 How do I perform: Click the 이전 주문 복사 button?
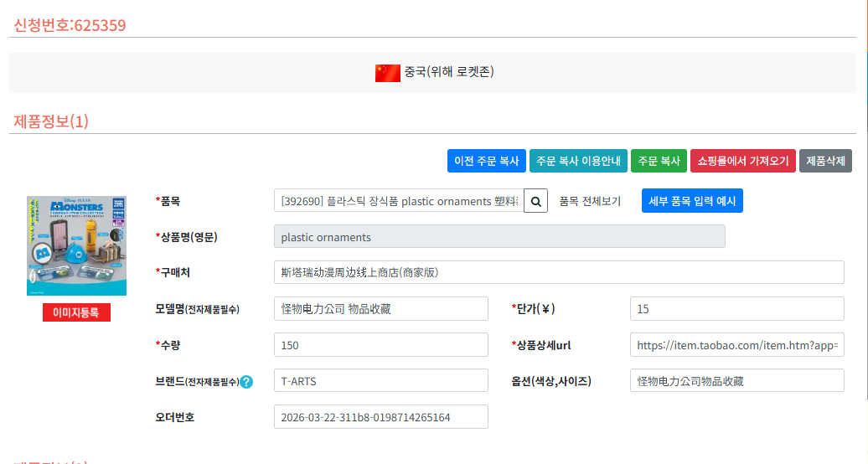coord(486,161)
